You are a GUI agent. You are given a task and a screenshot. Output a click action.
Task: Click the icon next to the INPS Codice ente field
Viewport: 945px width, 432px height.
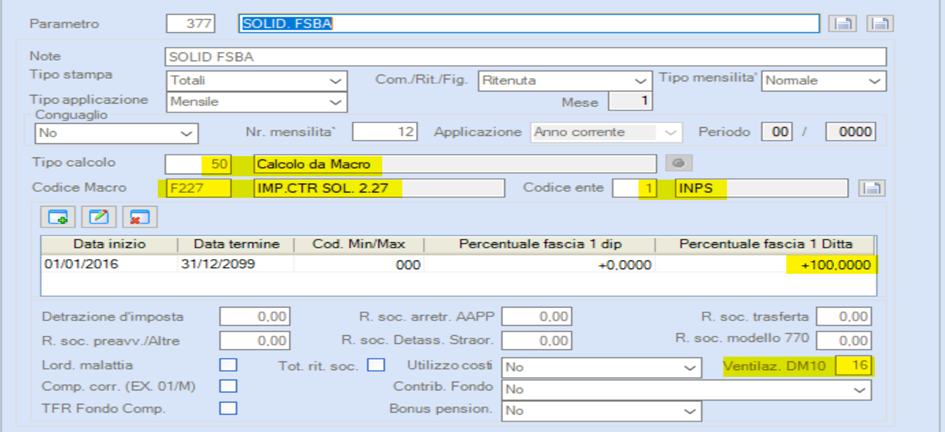871,188
